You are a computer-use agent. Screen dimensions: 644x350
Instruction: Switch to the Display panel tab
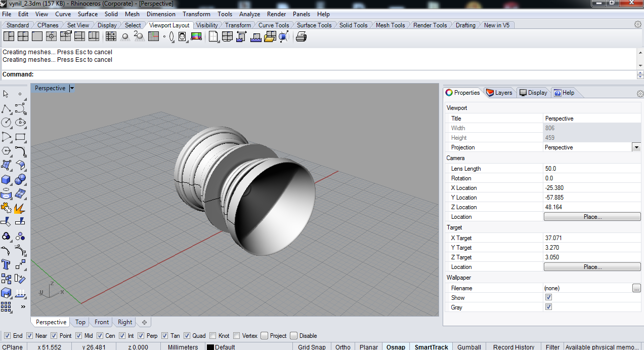pos(533,93)
